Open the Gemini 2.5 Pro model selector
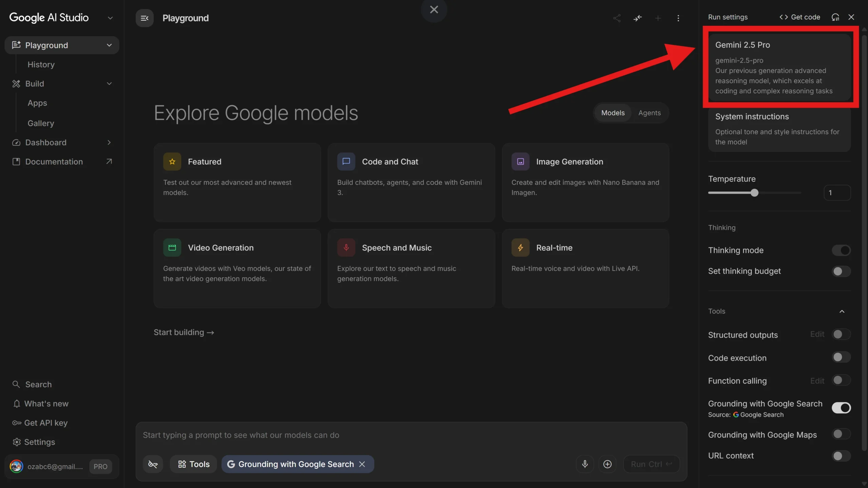 (780, 67)
